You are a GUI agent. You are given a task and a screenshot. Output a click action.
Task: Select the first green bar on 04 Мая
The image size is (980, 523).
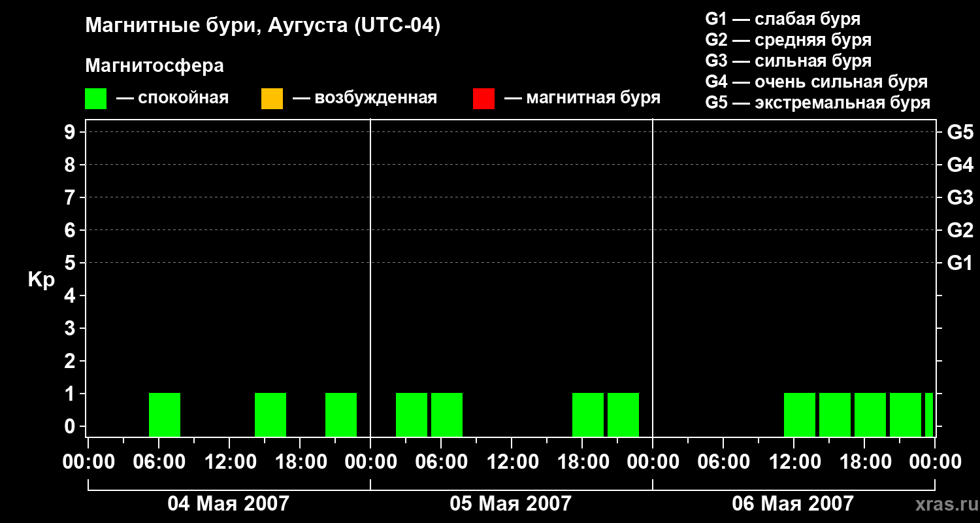pos(165,414)
